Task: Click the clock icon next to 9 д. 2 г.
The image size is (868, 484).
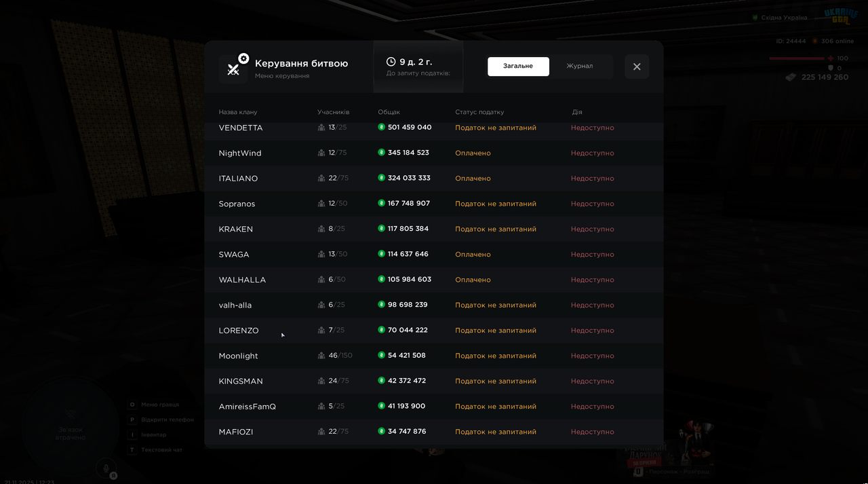Action: [391, 62]
